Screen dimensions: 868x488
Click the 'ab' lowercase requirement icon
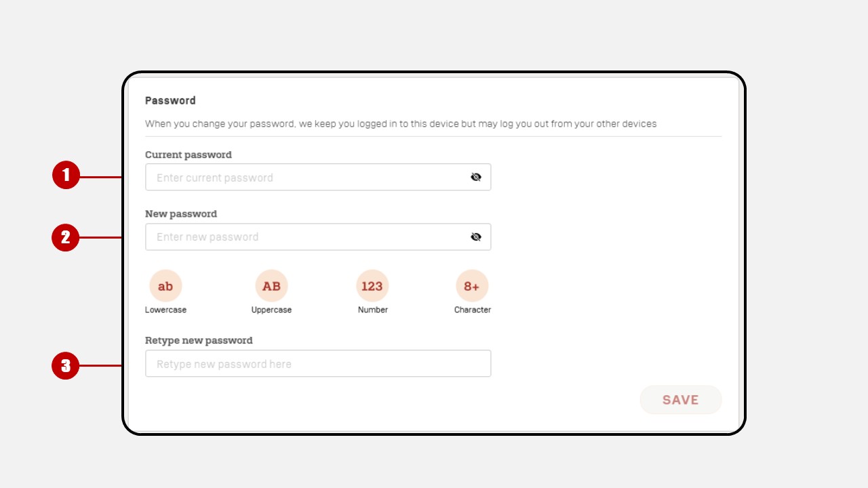pos(165,286)
